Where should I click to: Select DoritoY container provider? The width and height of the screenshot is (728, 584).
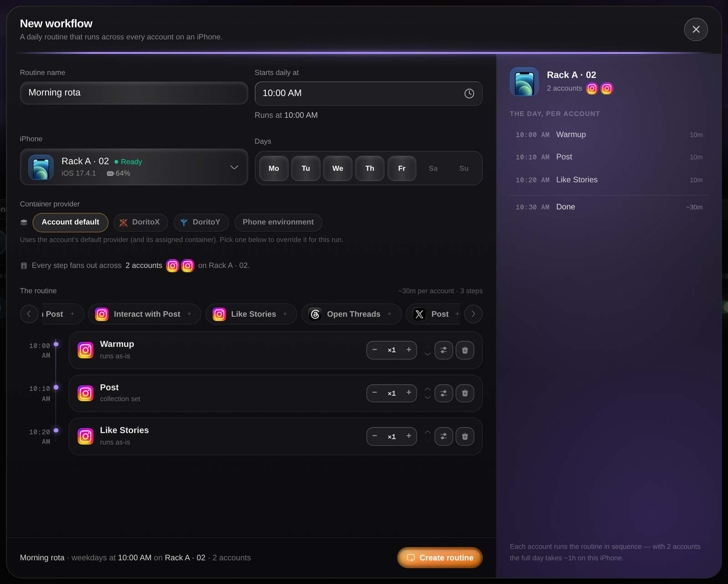click(x=201, y=222)
